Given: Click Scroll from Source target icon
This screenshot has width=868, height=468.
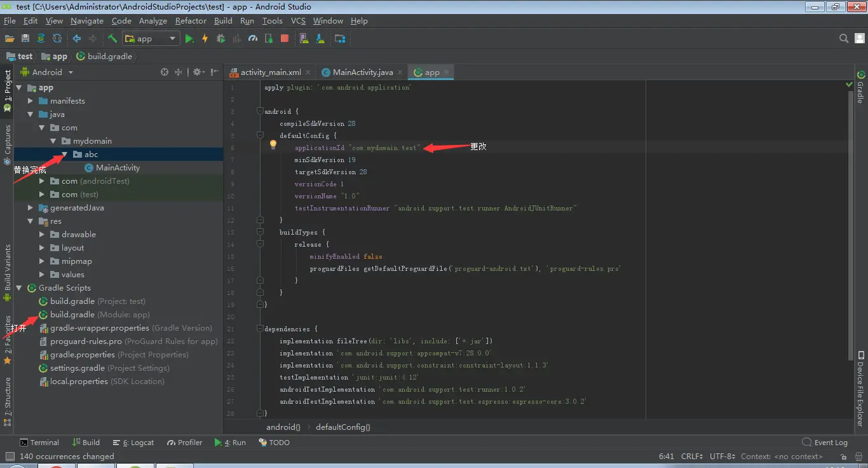Looking at the screenshot, I should point(165,72).
